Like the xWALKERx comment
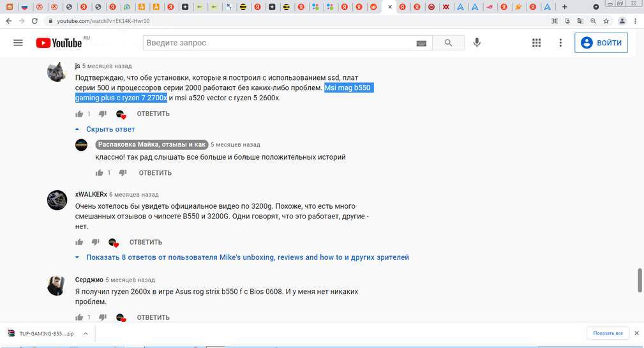Viewport: 644px width, 348px height. (79, 243)
